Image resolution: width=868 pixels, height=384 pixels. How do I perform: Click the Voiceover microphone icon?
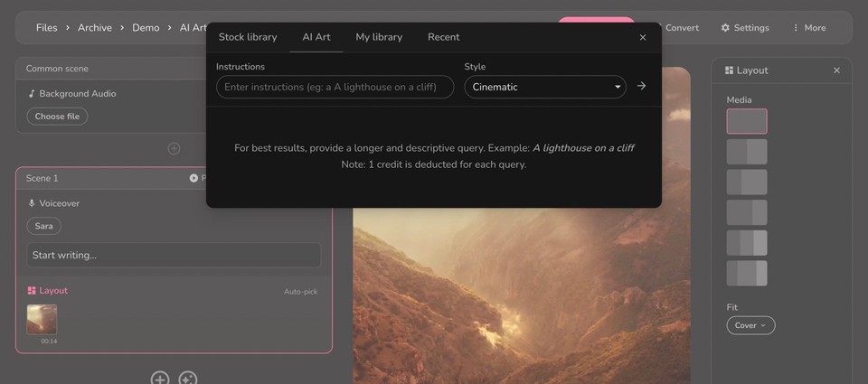pos(32,203)
